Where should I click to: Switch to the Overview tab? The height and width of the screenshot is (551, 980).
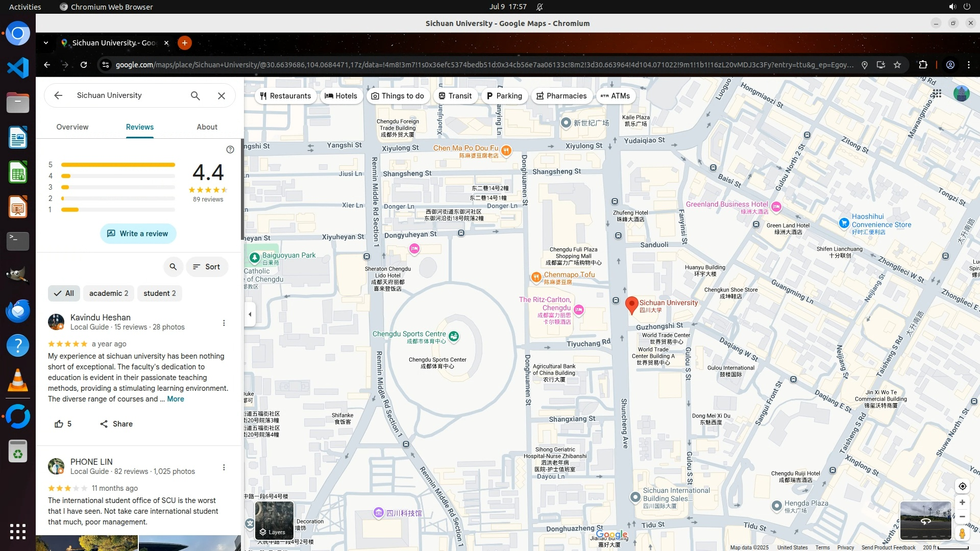coord(72,127)
